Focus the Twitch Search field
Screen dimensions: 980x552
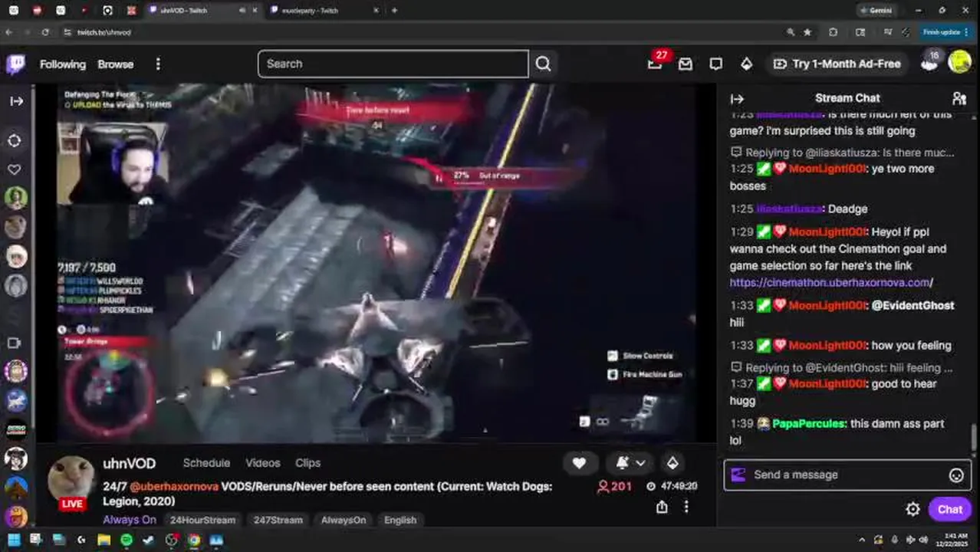coord(393,64)
